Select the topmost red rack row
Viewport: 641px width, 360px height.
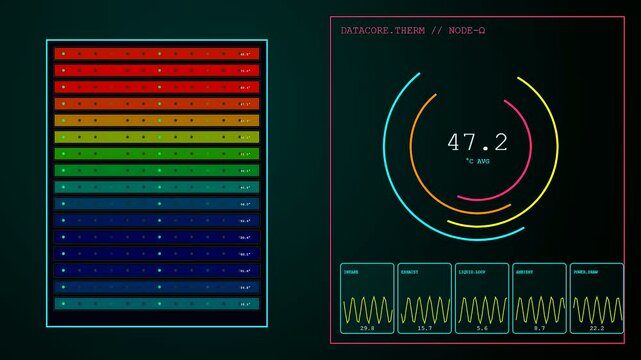pyautogui.click(x=157, y=54)
